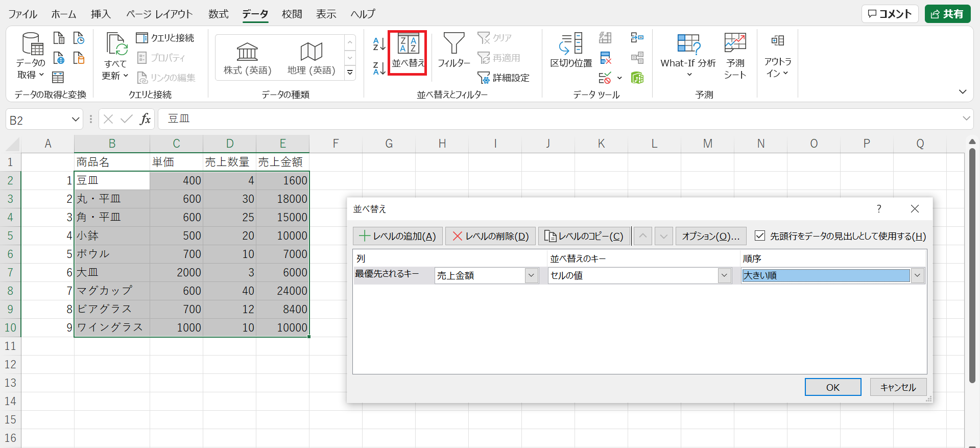The image size is (980, 448).
Task: Click the オプション button in dialog
Action: (710, 236)
